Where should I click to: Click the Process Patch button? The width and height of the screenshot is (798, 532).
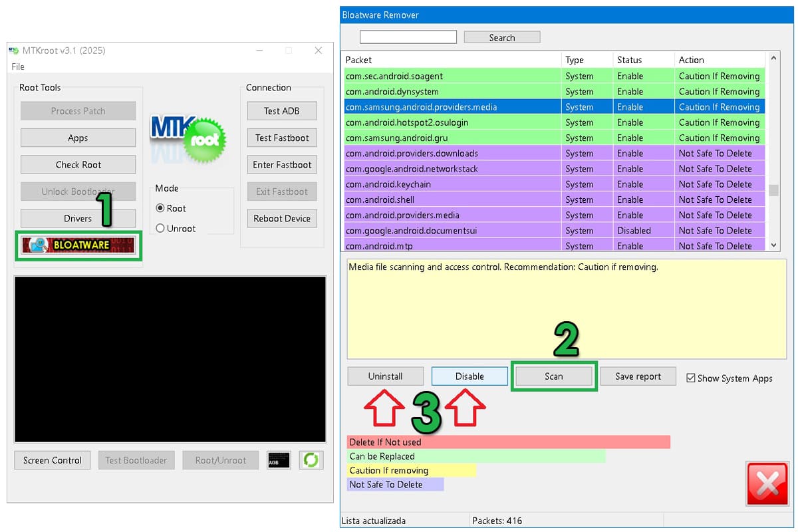(78, 110)
